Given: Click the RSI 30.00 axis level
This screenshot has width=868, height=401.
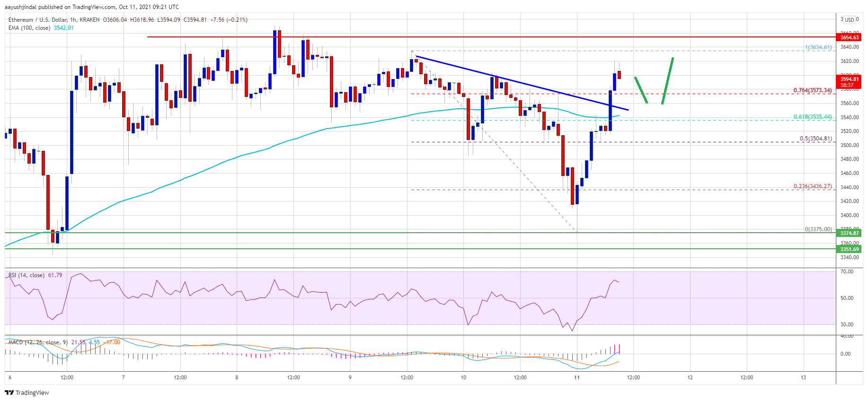Looking at the screenshot, I should (x=847, y=324).
